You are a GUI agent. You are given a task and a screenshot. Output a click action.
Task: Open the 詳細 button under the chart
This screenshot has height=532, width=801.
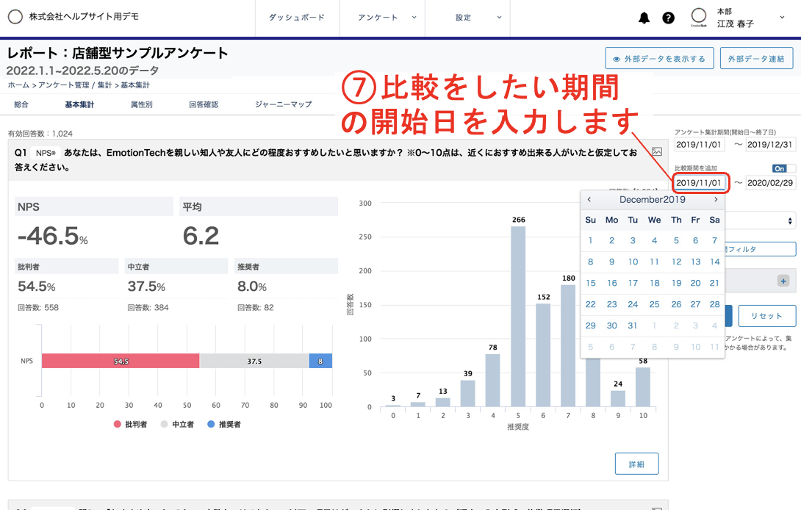coord(636,463)
